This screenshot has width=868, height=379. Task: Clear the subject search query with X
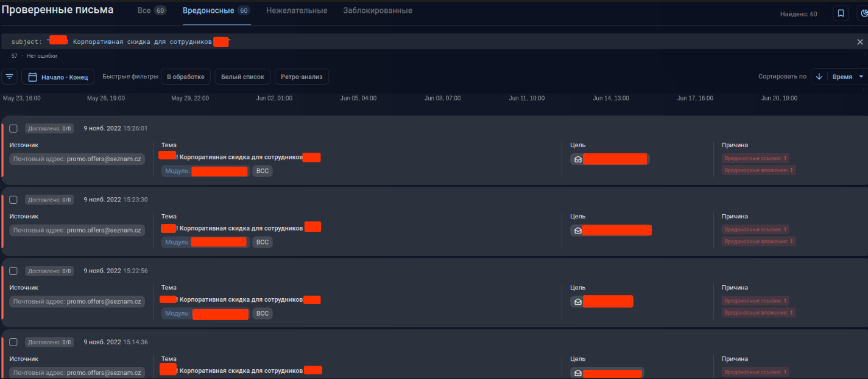click(860, 42)
